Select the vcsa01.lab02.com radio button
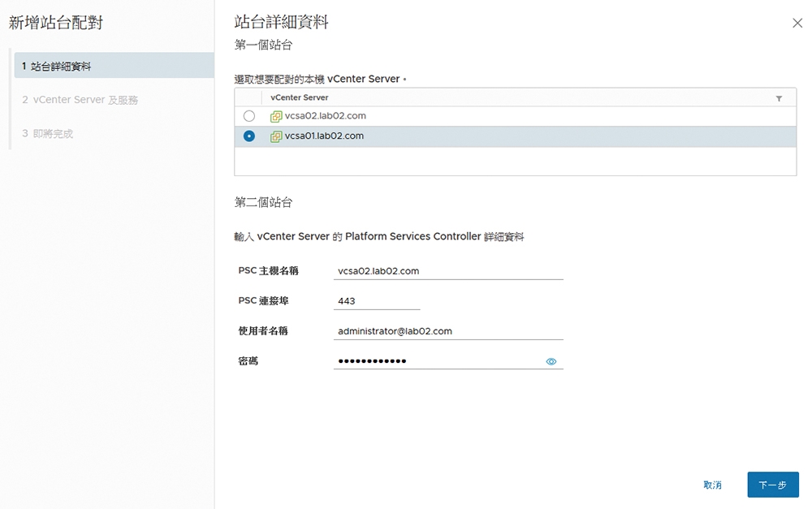The height and width of the screenshot is (509, 812). [249, 136]
